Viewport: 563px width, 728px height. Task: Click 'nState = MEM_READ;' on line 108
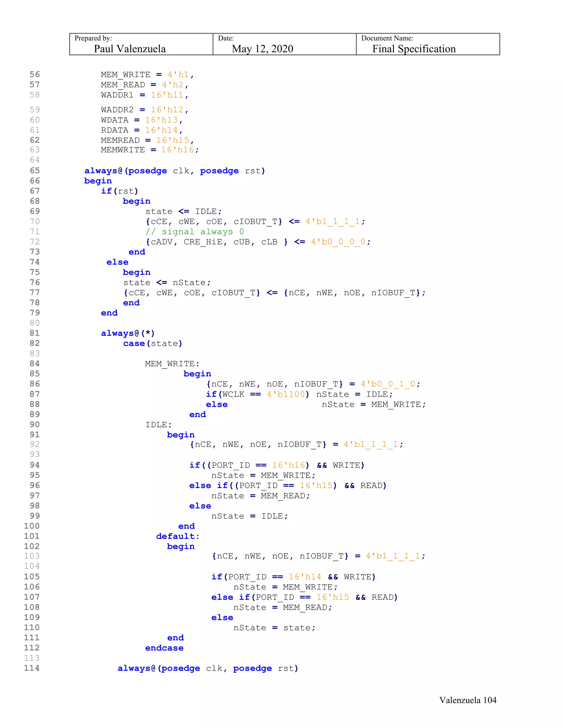tap(283, 607)
